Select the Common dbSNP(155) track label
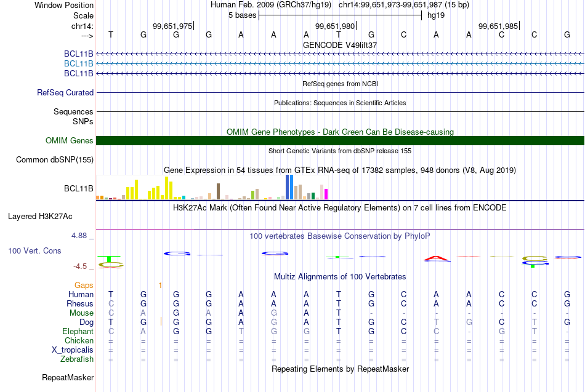 pyautogui.click(x=54, y=159)
